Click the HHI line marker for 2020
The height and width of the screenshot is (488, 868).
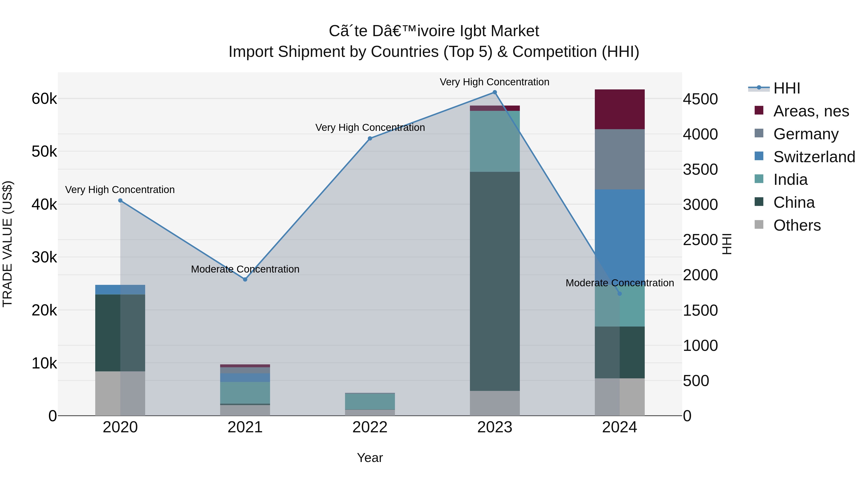click(120, 201)
